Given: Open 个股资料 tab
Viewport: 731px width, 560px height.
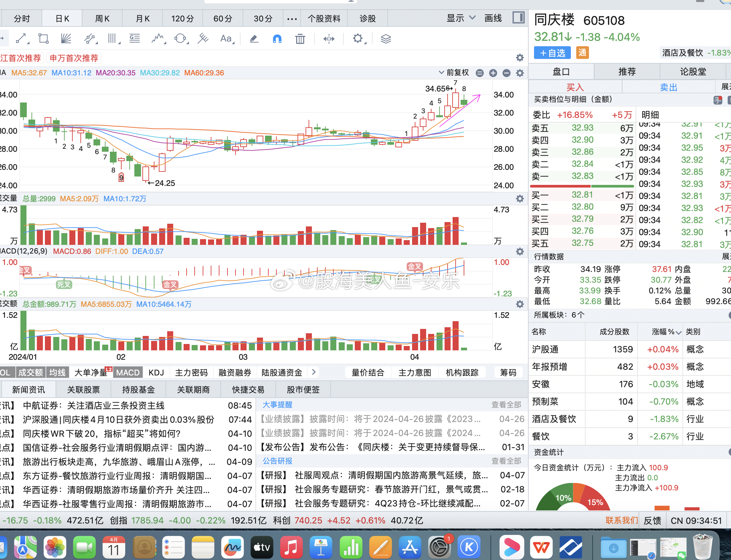Looking at the screenshot, I should (x=324, y=18).
